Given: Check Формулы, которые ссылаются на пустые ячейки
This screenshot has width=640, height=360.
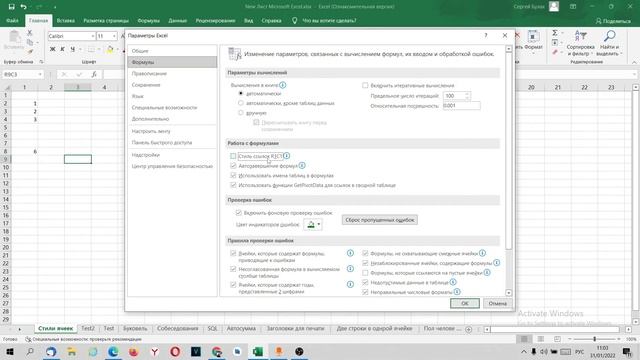Looking at the screenshot, I should tap(365, 273).
